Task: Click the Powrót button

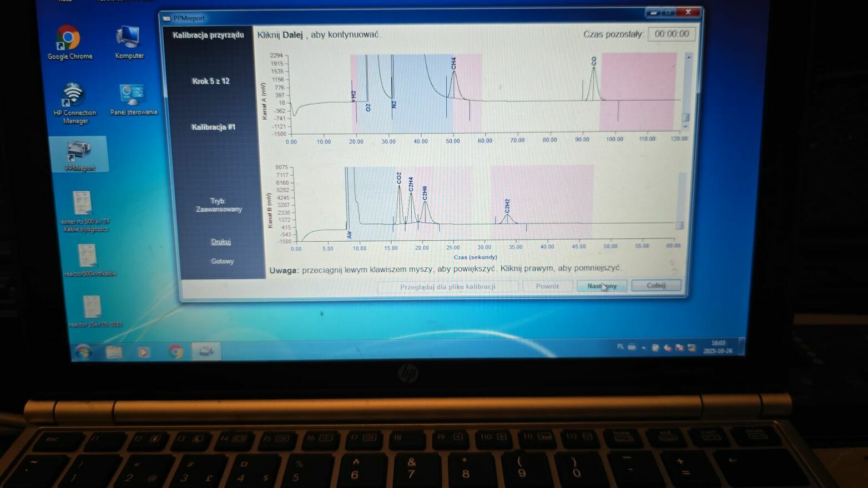Action: 547,286
